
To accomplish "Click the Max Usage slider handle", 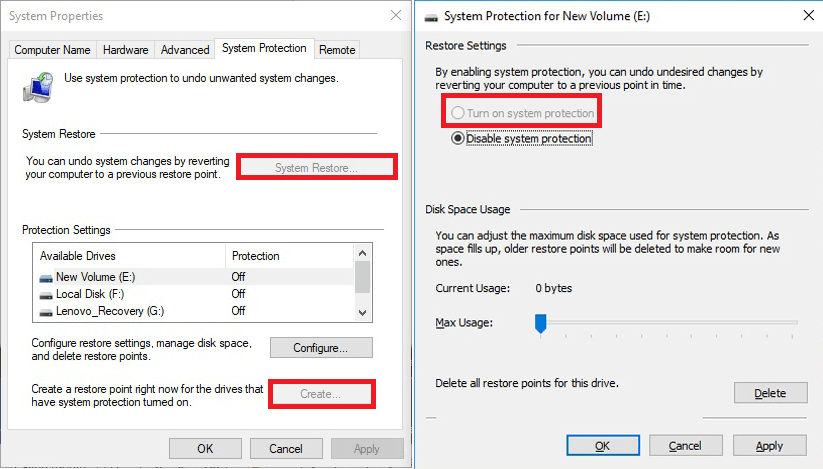I will coord(540,322).
